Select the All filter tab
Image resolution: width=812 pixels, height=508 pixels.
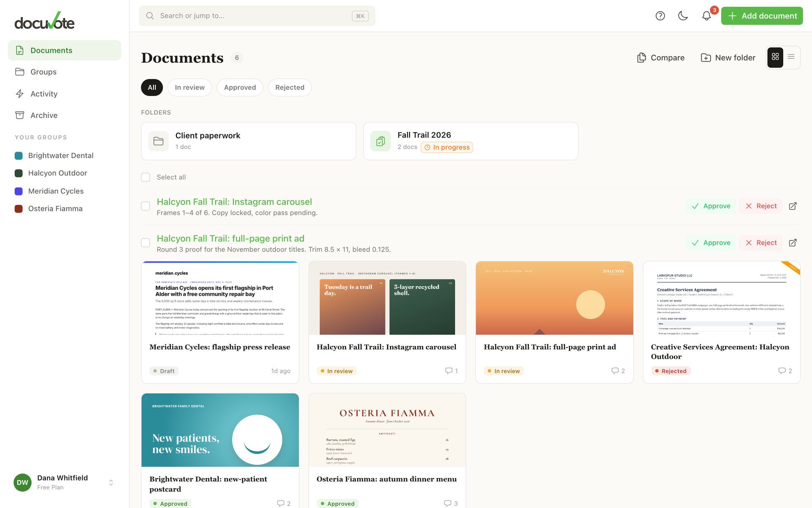[x=152, y=87]
